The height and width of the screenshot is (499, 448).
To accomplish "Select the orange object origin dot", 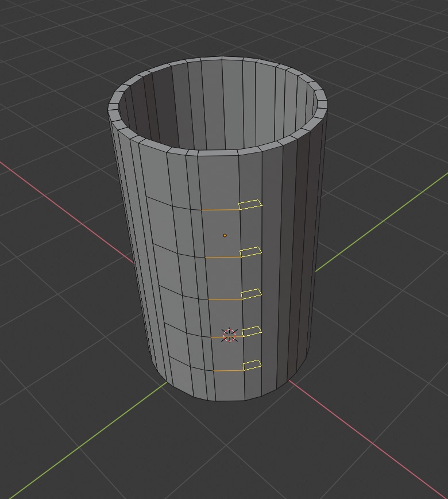I will point(225,236).
